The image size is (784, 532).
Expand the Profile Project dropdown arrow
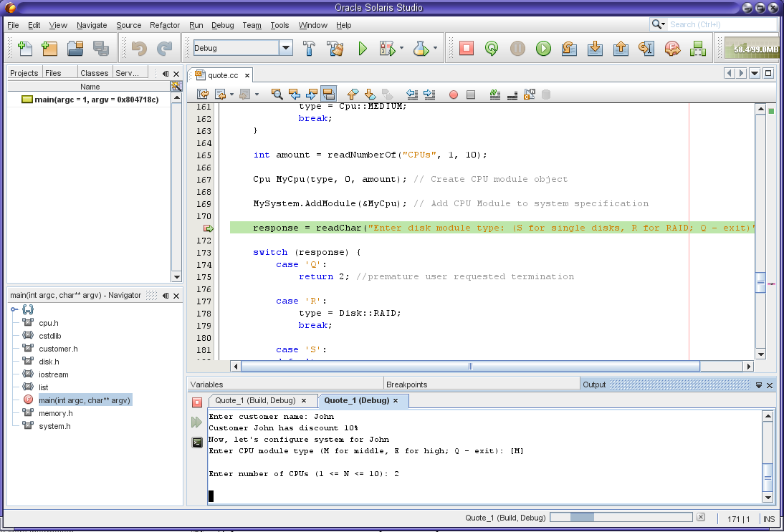pos(435,49)
